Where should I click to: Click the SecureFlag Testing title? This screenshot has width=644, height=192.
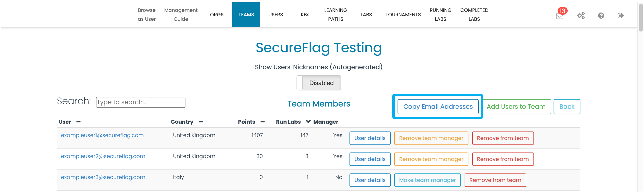tap(319, 48)
